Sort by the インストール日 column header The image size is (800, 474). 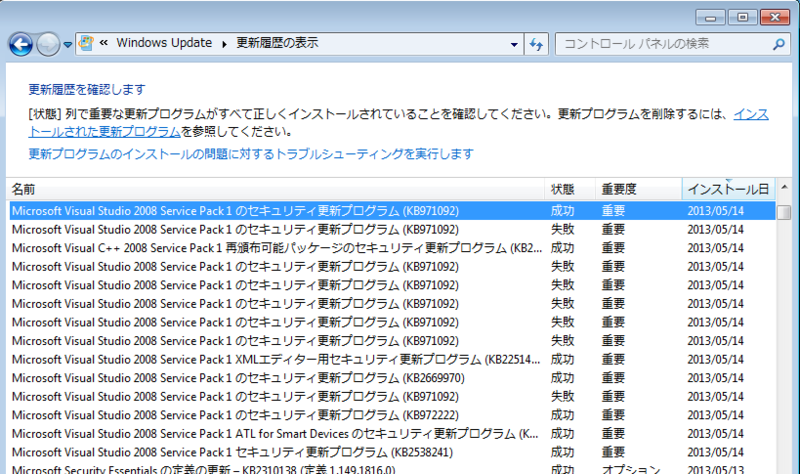729,189
